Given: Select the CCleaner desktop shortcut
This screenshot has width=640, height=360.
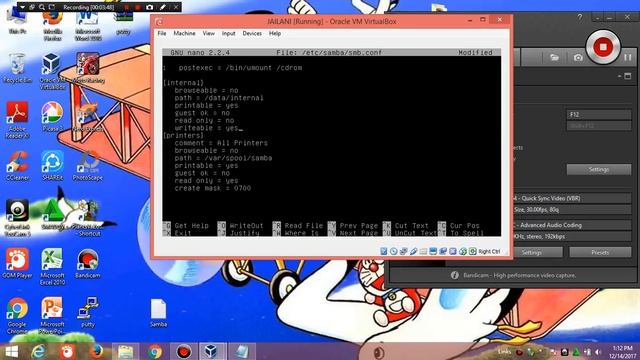Looking at the screenshot, I should tap(17, 165).
